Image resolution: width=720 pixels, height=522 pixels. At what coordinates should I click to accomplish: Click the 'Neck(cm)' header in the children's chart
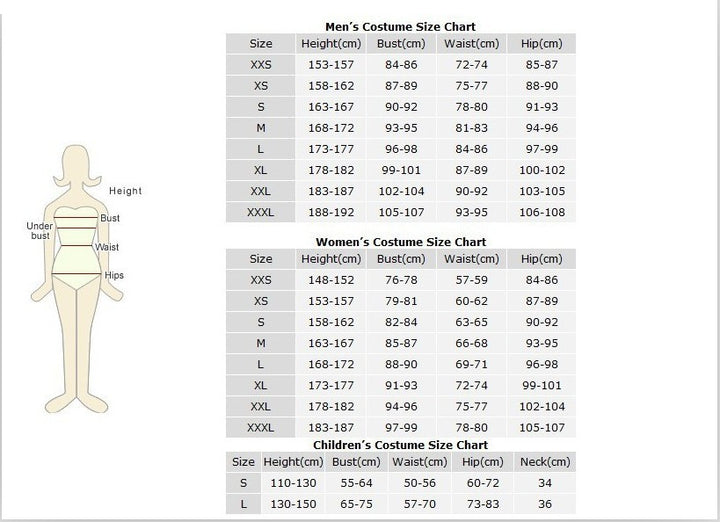544,462
